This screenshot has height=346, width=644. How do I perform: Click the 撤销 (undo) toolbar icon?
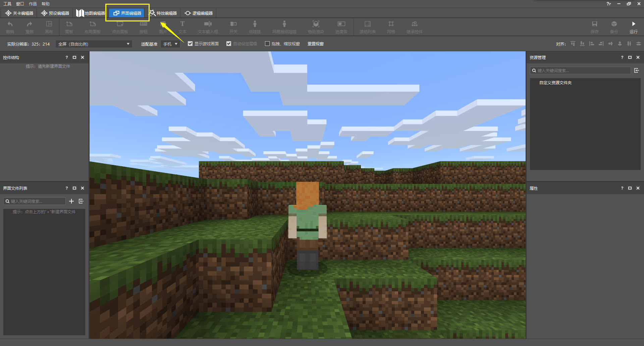(10, 27)
